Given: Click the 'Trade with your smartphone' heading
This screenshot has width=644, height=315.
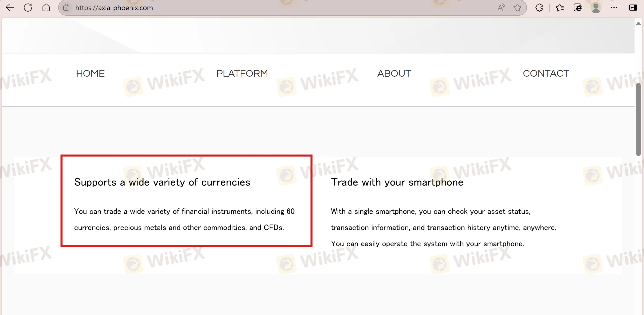Looking at the screenshot, I should point(397,182).
